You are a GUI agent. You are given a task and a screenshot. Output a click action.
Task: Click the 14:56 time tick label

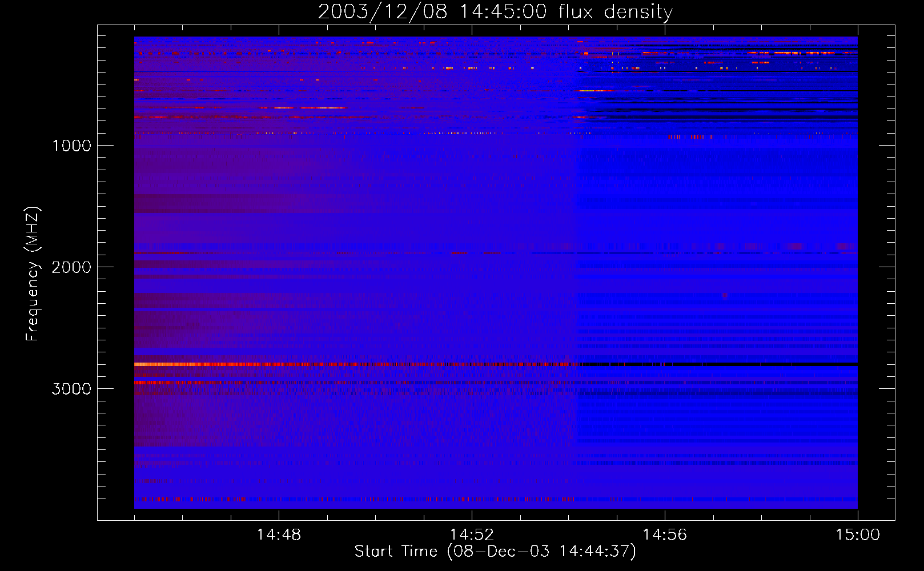[x=665, y=535]
